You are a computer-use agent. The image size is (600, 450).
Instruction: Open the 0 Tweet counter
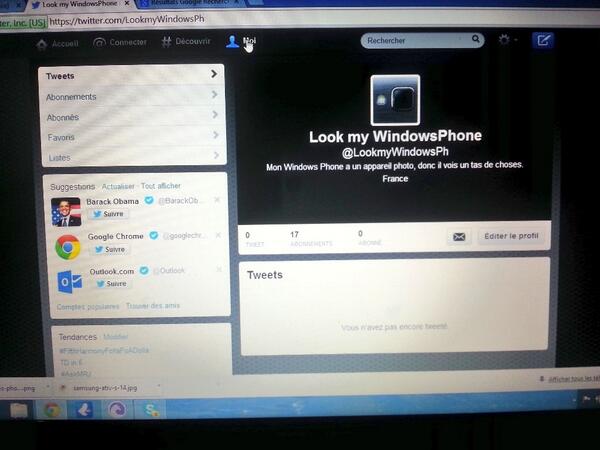254,239
